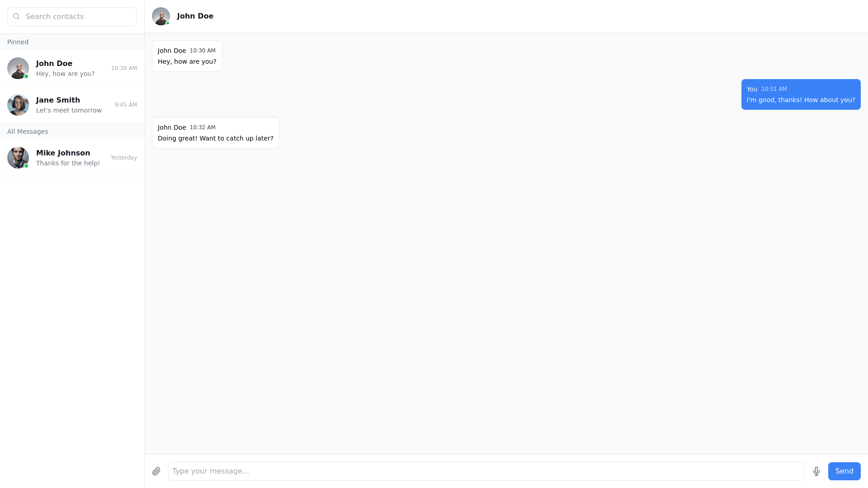Click John Doe's name in chat header
The height and width of the screenshot is (488, 868).
(195, 16)
